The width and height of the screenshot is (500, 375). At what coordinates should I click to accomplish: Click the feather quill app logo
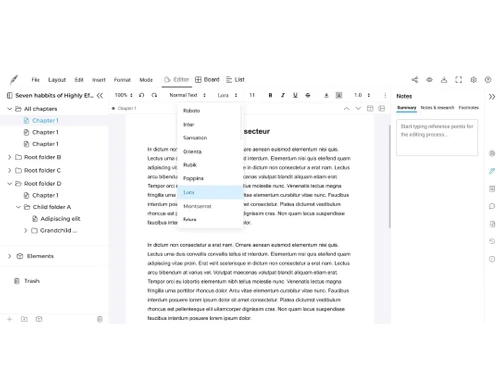point(14,80)
